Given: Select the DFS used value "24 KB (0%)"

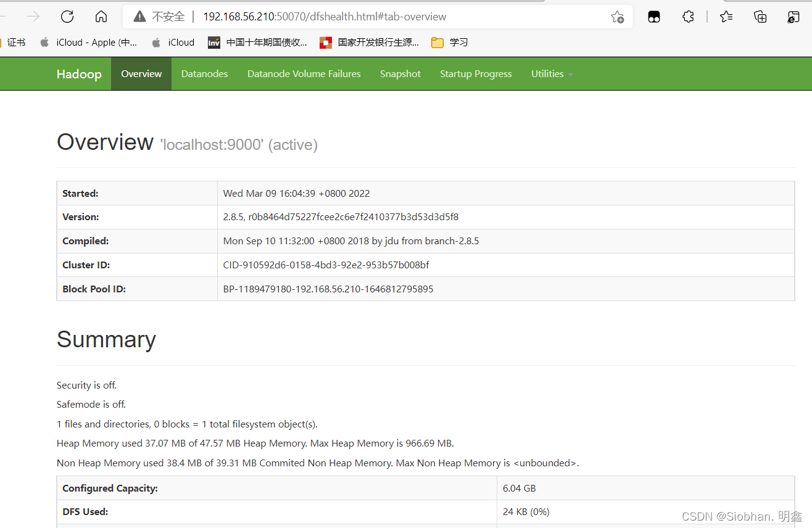Looking at the screenshot, I should pyautogui.click(x=526, y=512).
